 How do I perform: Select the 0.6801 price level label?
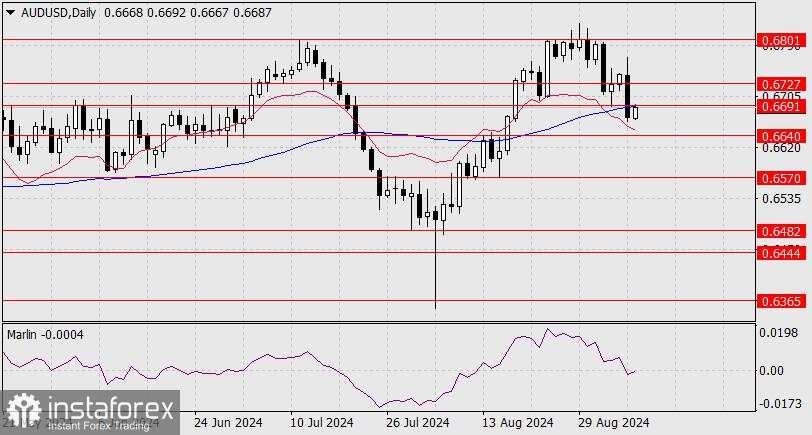pyautogui.click(x=780, y=40)
